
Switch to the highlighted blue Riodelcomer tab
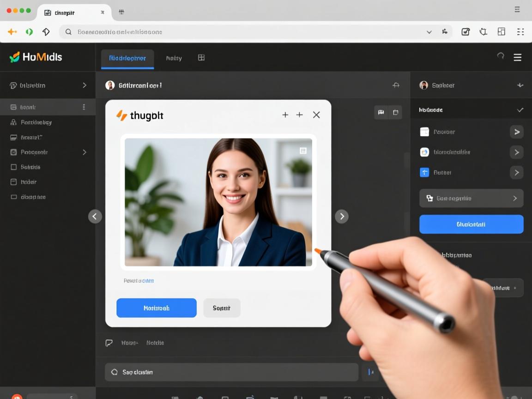127,58
